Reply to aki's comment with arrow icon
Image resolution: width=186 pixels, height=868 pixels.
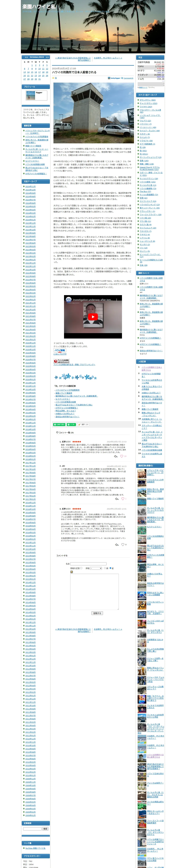pyautogui.click(x=117, y=499)
